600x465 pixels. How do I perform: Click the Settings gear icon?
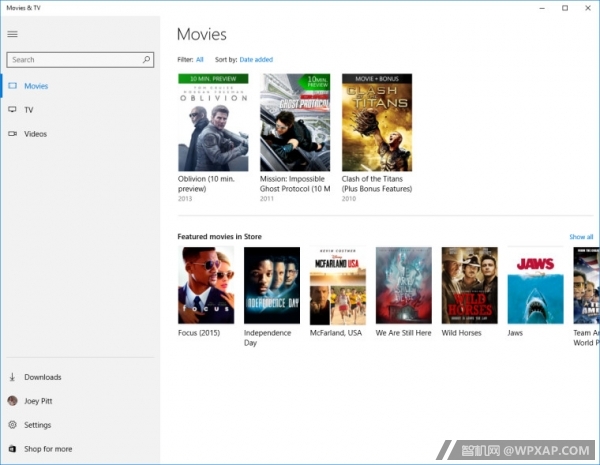(x=12, y=425)
